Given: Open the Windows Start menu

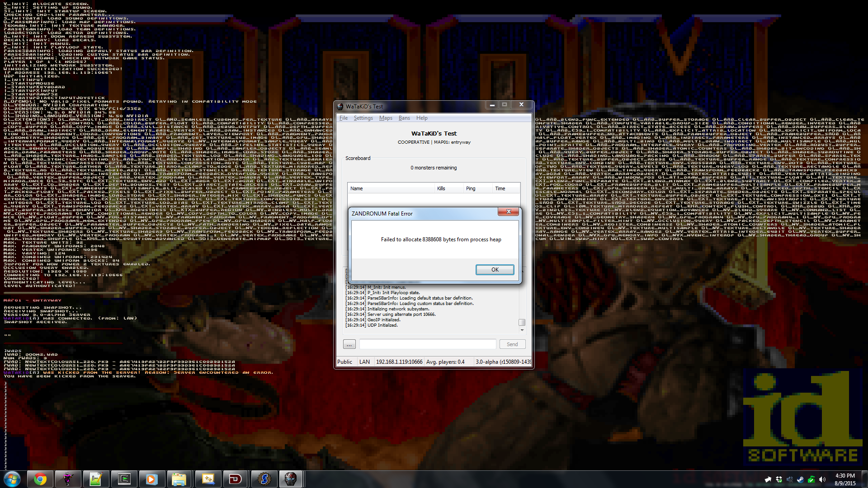Looking at the screenshot, I should (x=12, y=479).
